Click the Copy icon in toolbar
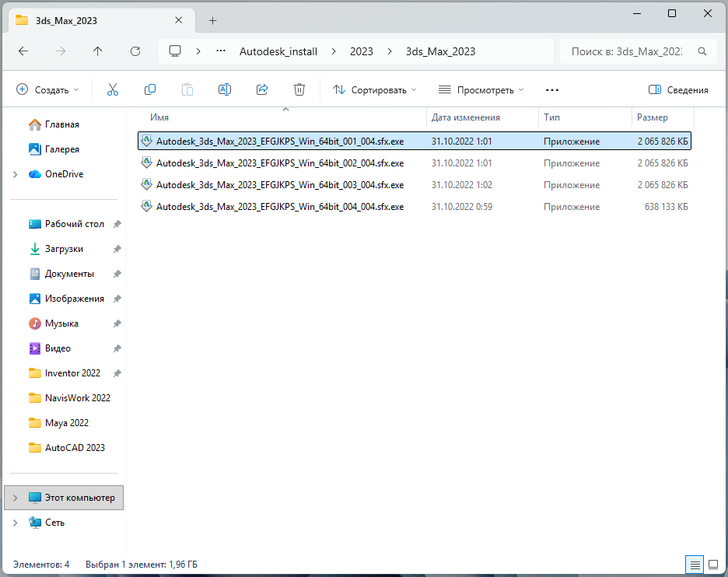The image size is (728, 577). tap(150, 89)
